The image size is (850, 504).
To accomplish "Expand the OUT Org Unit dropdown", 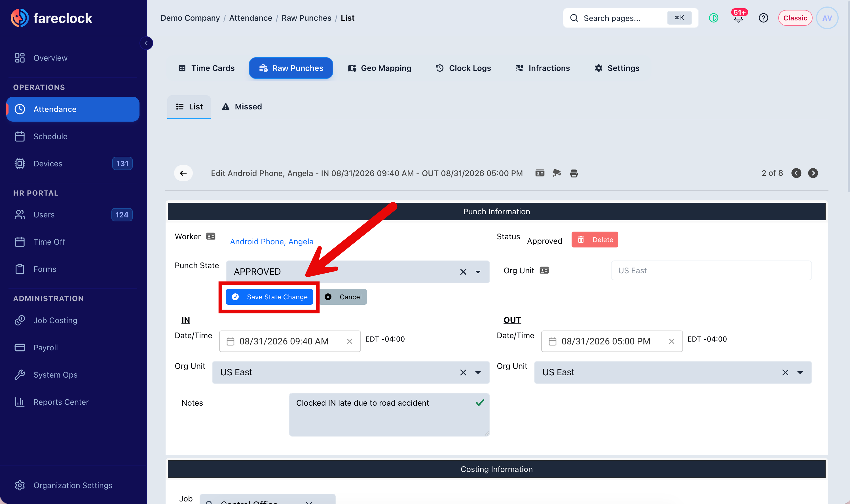I will click(x=800, y=372).
